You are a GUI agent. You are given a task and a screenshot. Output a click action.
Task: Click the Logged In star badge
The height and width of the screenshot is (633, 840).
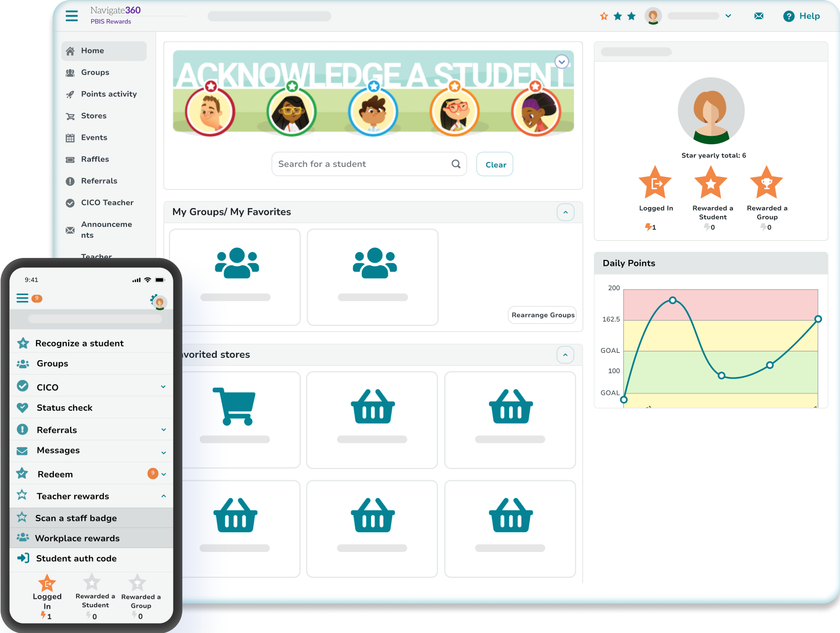[655, 183]
